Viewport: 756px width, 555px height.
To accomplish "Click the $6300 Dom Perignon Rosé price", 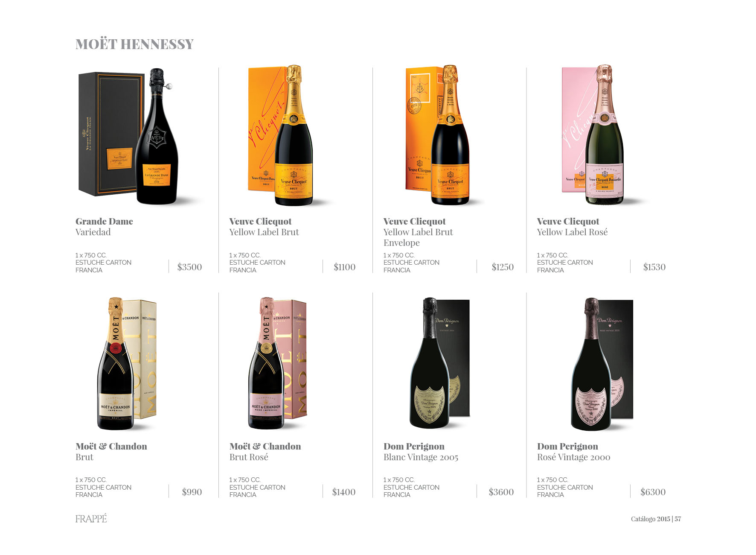I will point(653,492).
